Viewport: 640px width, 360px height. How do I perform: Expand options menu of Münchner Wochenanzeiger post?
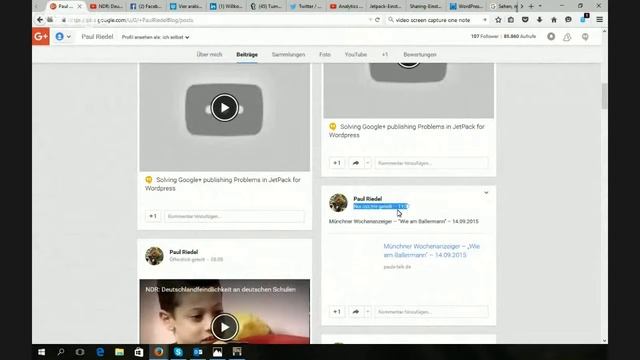tap(486, 193)
